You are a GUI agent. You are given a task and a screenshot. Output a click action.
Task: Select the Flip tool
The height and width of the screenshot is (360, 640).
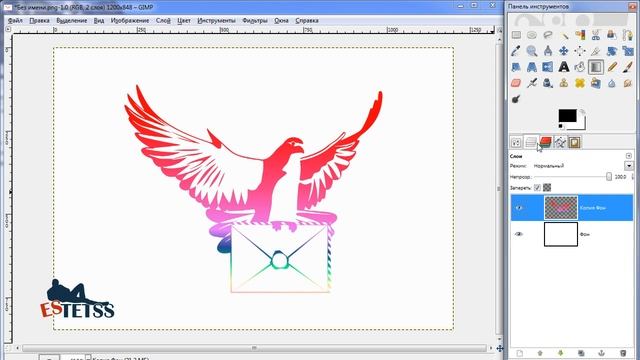547,67
